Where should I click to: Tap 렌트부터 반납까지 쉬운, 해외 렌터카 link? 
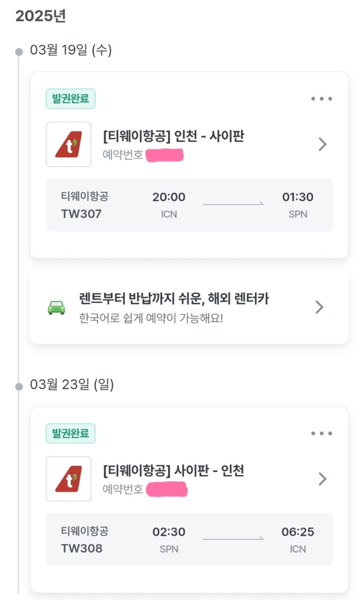click(174, 298)
